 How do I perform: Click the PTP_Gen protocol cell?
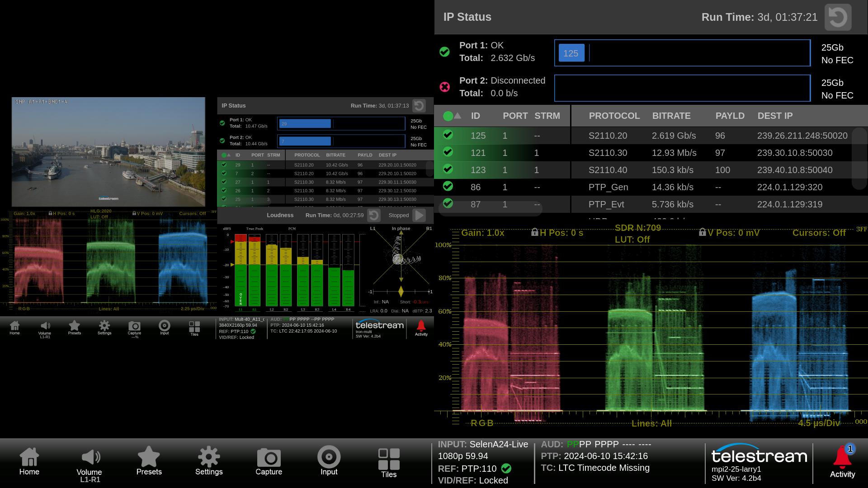(x=608, y=187)
